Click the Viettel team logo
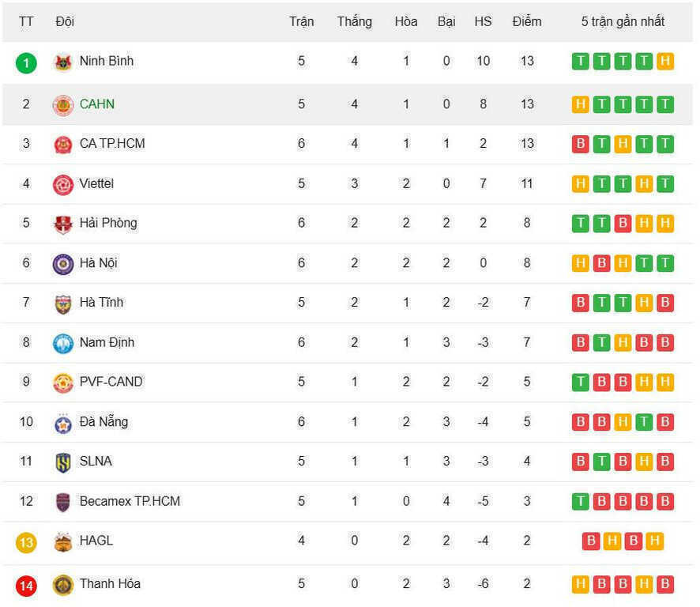This screenshot has height=607, width=700. click(x=62, y=184)
